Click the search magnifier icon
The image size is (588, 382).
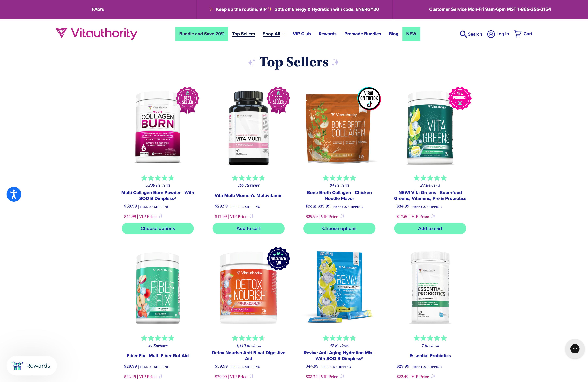click(x=463, y=34)
